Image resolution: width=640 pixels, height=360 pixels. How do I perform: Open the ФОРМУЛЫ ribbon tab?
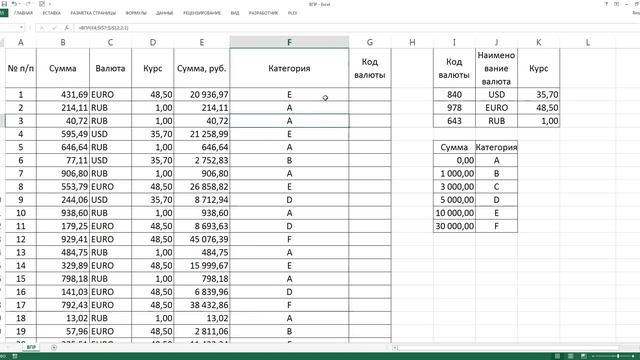tap(136, 13)
